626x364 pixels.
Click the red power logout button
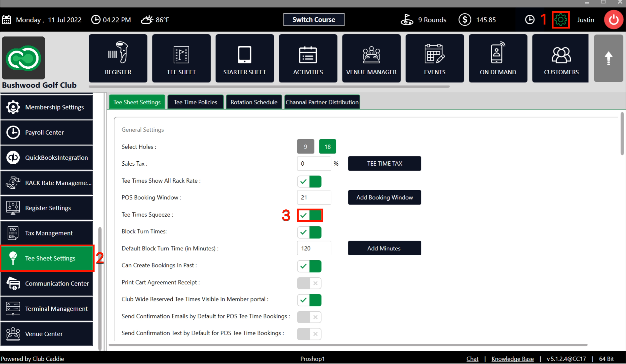(613, 20)
